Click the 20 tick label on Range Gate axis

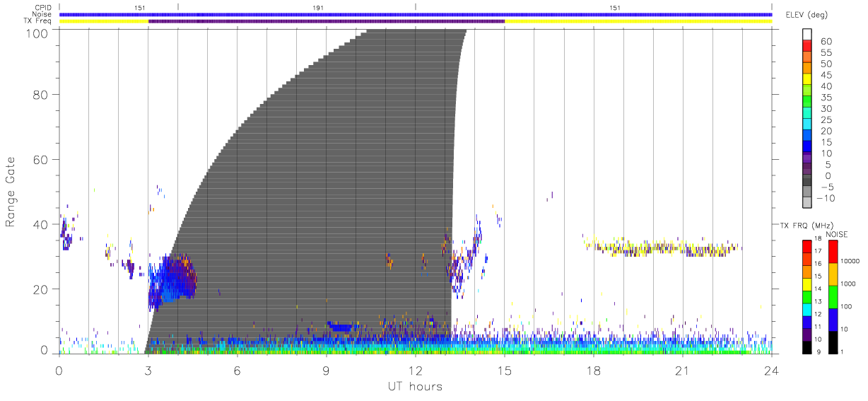pos(42,289)
